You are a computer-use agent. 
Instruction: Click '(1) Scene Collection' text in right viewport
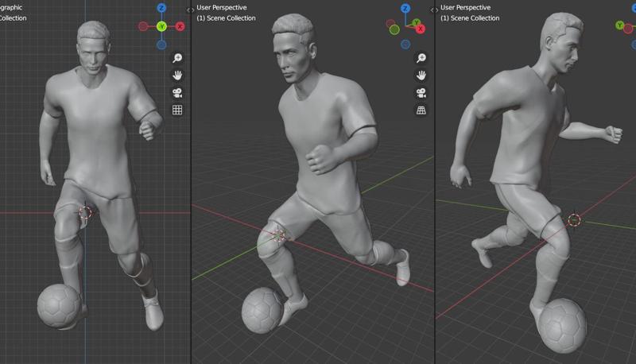[x=470, y=17]
